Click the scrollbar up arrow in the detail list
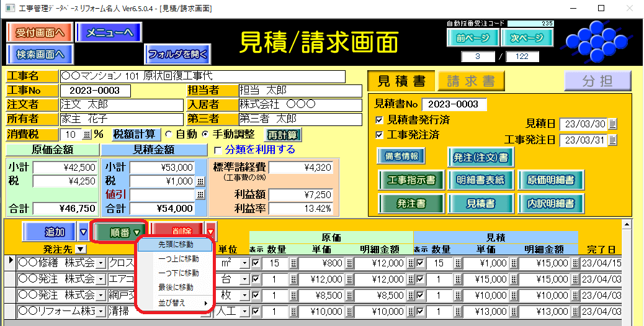The image size is (644, 326). 627,224
